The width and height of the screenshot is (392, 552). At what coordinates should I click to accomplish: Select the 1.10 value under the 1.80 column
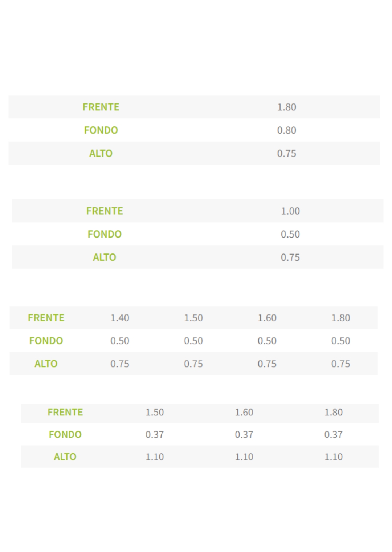tap(333, 456)
